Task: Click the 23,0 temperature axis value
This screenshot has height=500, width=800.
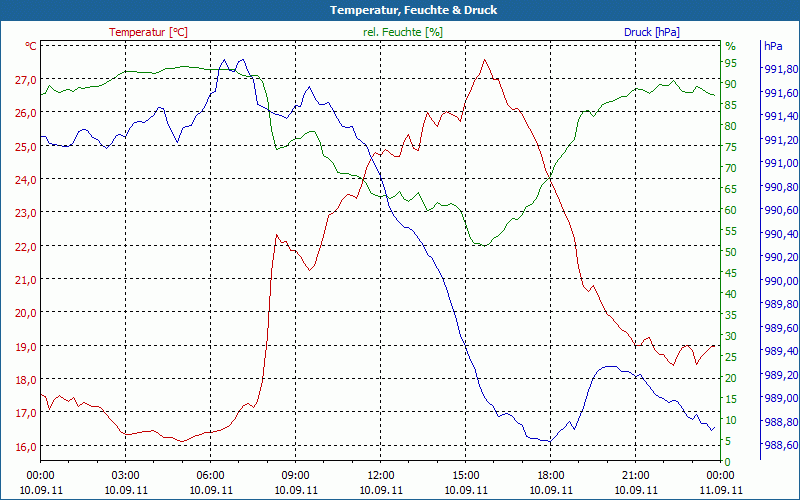Action: tap(28, 213)
